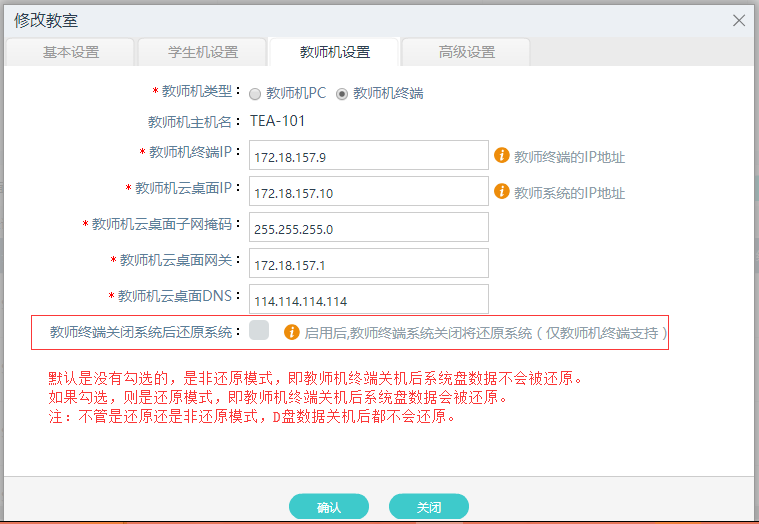The image size is (759, 524).
Task: Switch to the 基本设置 tab
Action: 70,52
